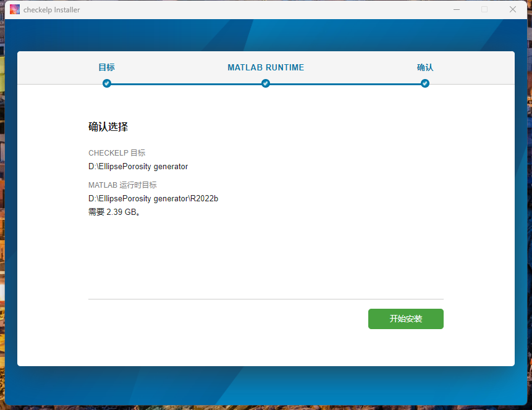532x410 pixels.
Task: Click the progress line between MATLAB RUNTIME and 确认
Action: 345,84
